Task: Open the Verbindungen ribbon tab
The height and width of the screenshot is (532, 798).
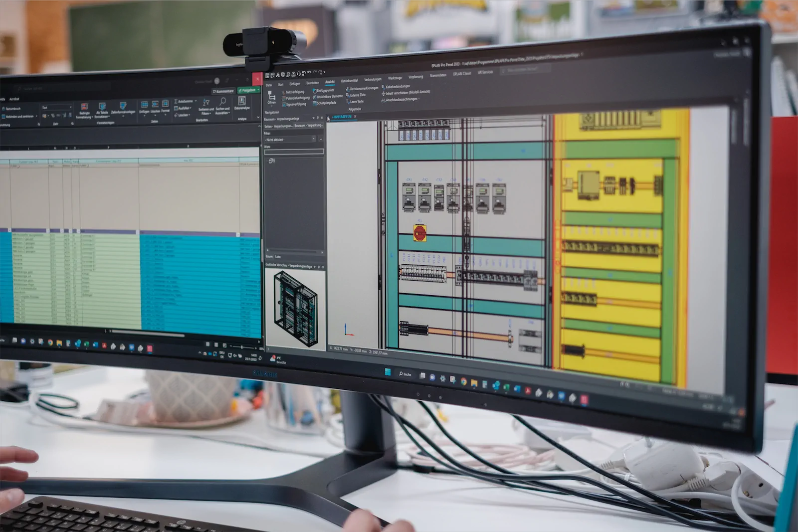Action: pos(373,79)
